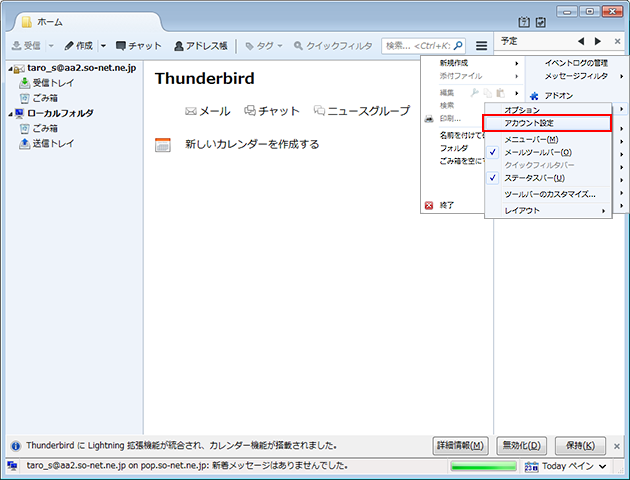The image size is (630, 480).
Task: Click the calendar tab icon in title bar
Action: tap(524, 22)
